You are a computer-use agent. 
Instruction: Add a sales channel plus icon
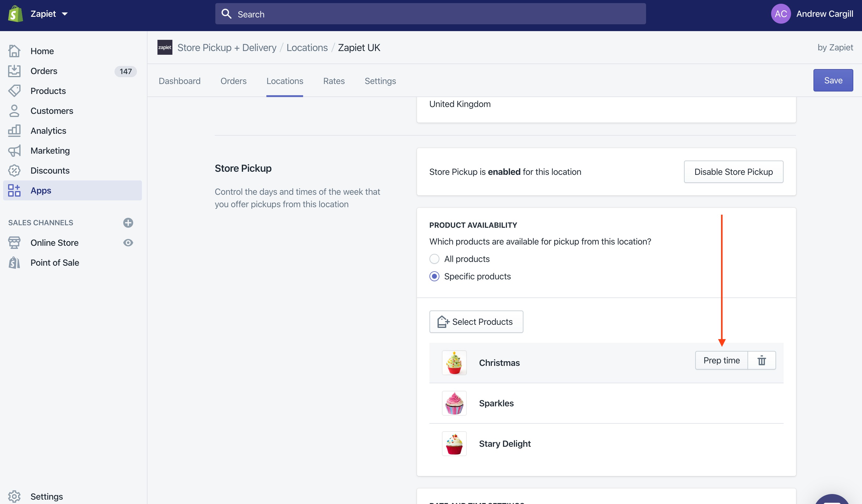128,222
